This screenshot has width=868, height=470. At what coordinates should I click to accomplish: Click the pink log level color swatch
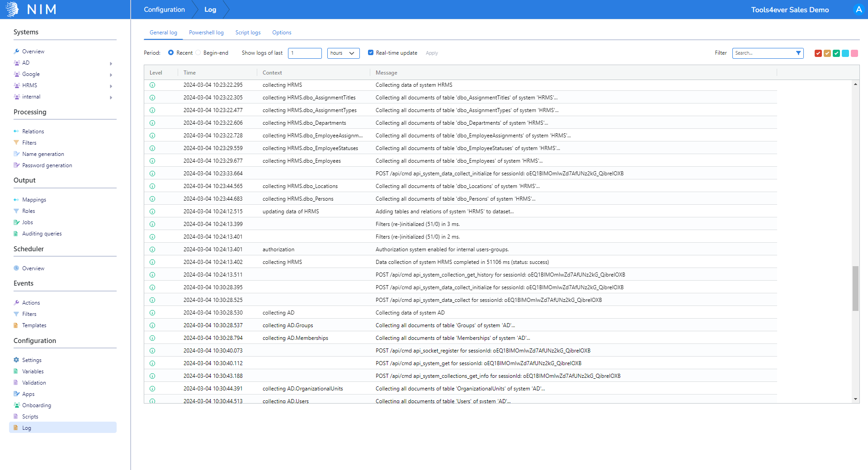pyautogui.click(x=854, y=53)
